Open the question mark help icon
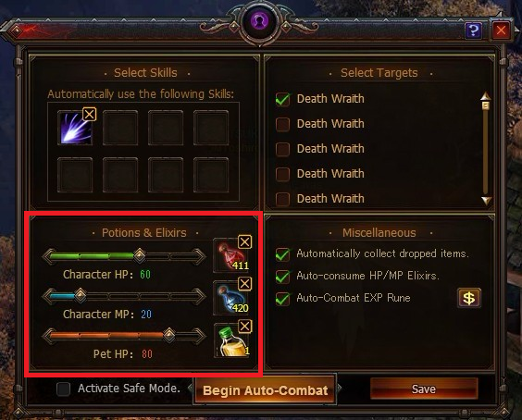This screenshot has height=420, width=522. [x=473, y=31]
